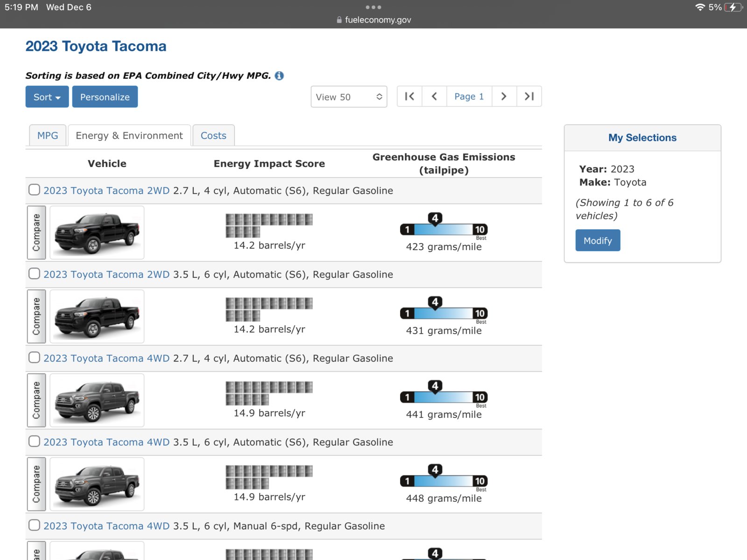This screenshot has width=747, height=560.
Task: Click the My Selections panel heading
Action: [642, 138]
